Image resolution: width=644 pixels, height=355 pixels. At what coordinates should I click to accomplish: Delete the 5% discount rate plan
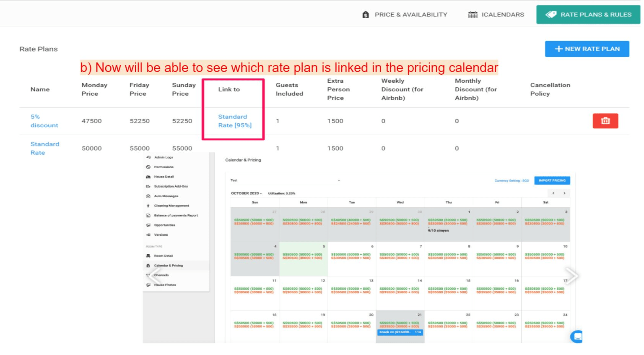tap(605, 121)
